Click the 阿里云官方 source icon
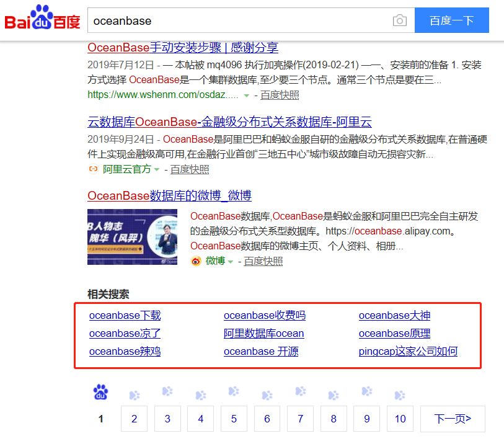Viewport: 504px width, 441px height. click(93, 169)
